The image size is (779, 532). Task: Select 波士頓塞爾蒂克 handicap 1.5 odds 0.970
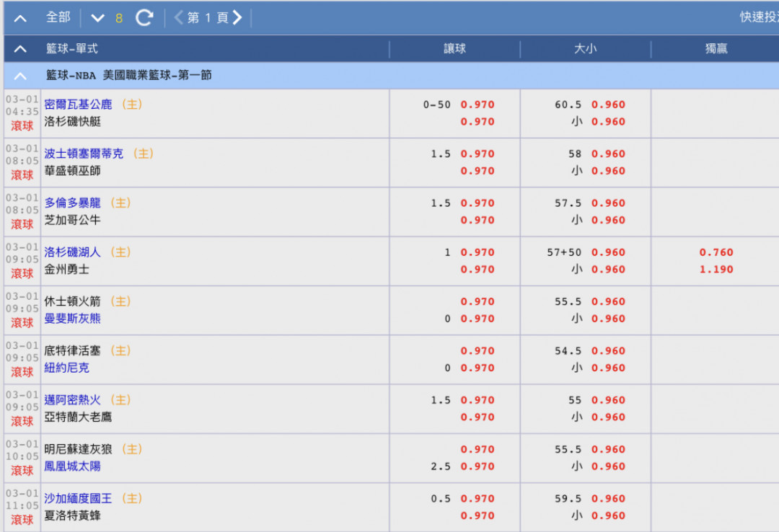(x=477, y=154)
